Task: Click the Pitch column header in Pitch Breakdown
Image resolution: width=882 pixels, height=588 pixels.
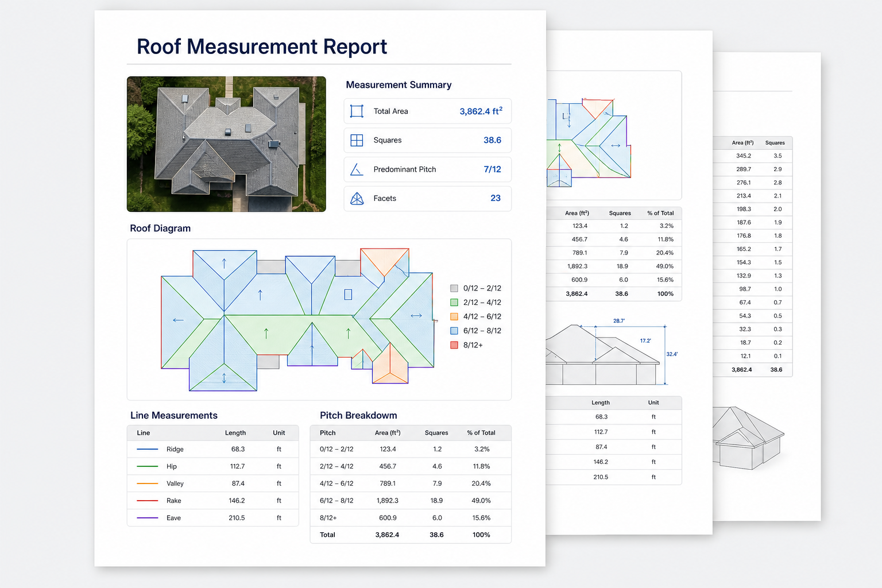Action: point(328,433)
